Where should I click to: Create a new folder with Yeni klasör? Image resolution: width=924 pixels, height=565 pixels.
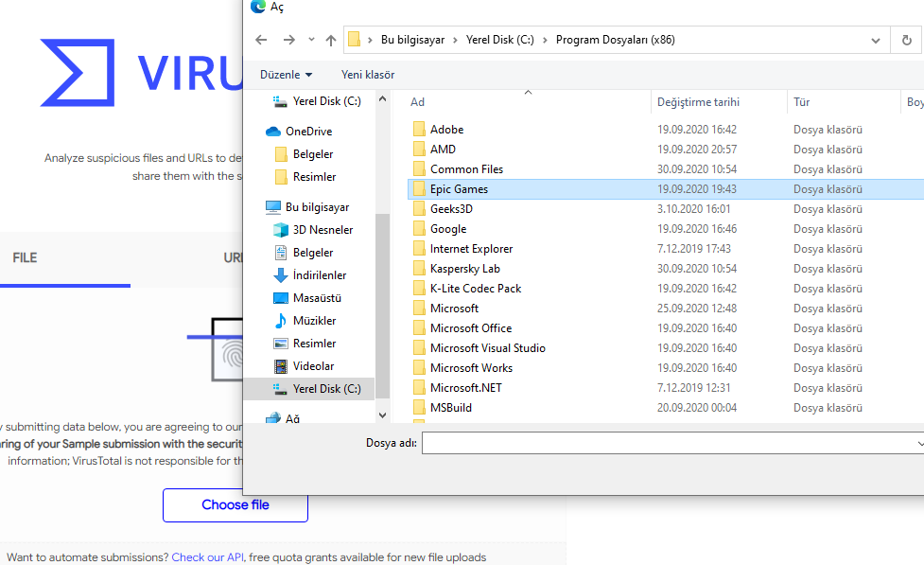point(368,75)
